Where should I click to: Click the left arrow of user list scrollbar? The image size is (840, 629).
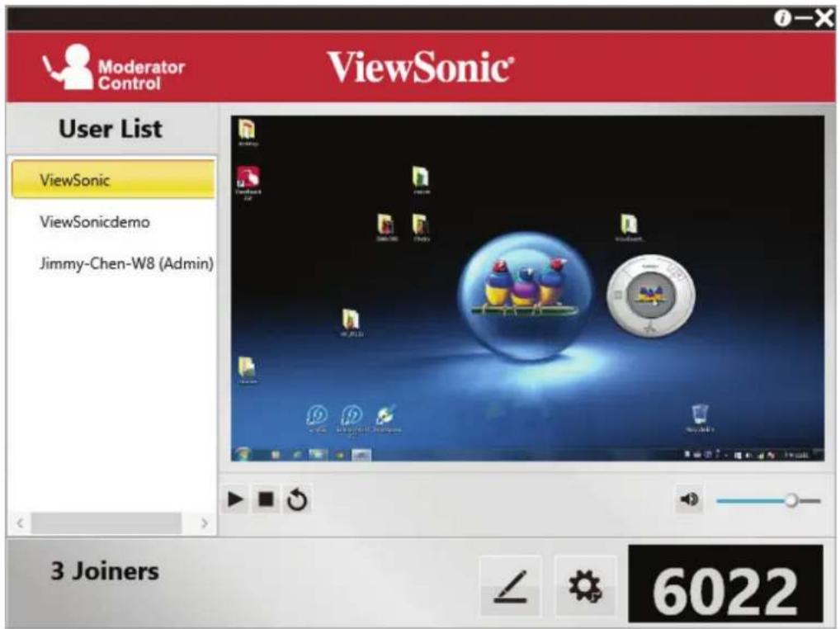[x=20, y=523]
